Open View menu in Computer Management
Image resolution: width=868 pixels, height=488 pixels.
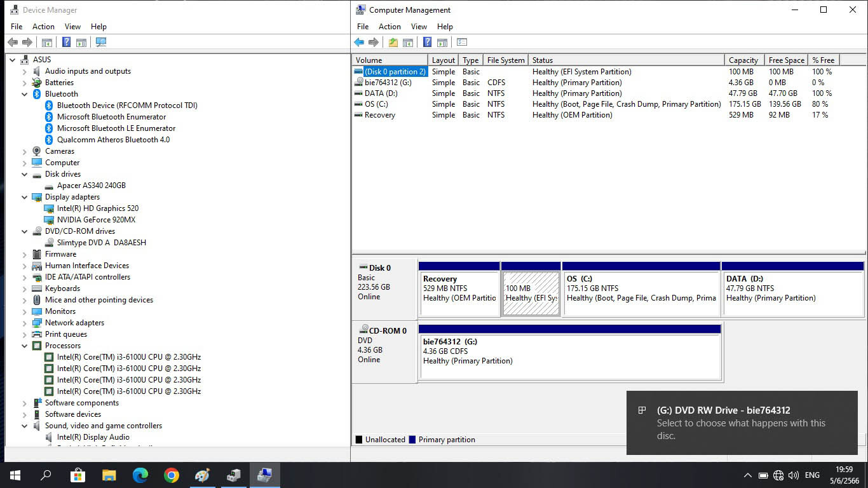[x=419, y=27]
